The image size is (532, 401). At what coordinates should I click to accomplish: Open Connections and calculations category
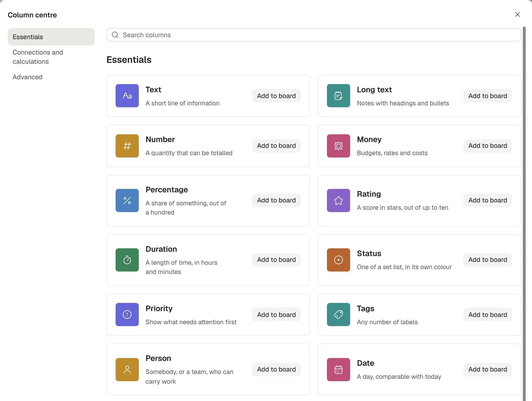[x=51, y=57]
